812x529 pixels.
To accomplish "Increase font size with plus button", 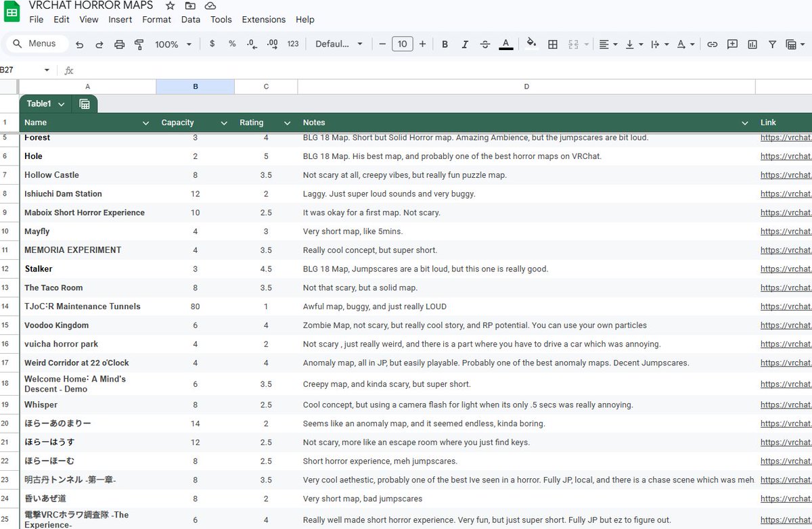I will [423, 44].
